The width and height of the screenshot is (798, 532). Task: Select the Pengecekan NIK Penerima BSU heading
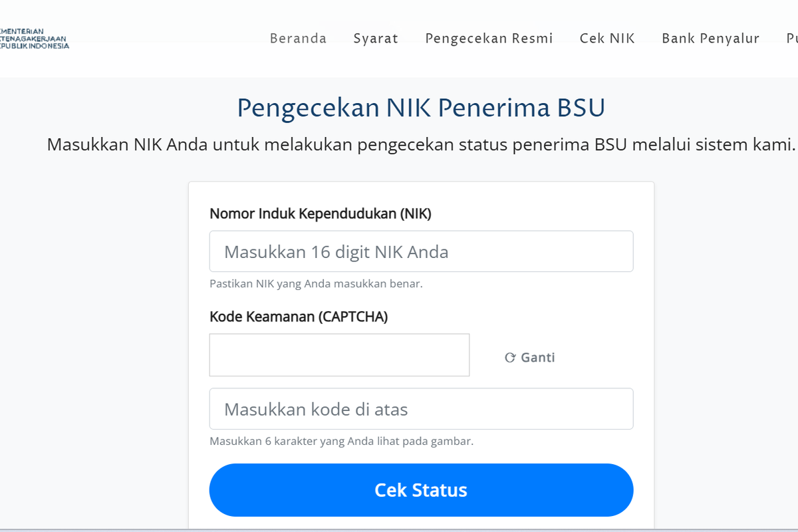(421, 107)
